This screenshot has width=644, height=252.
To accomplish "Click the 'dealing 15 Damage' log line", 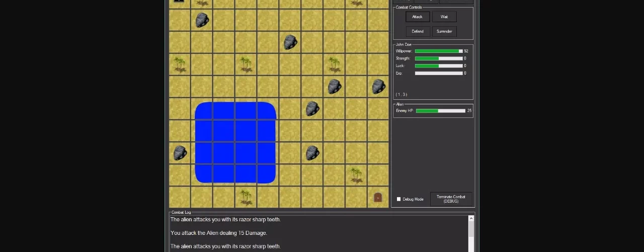I will (x=219, y=233).
